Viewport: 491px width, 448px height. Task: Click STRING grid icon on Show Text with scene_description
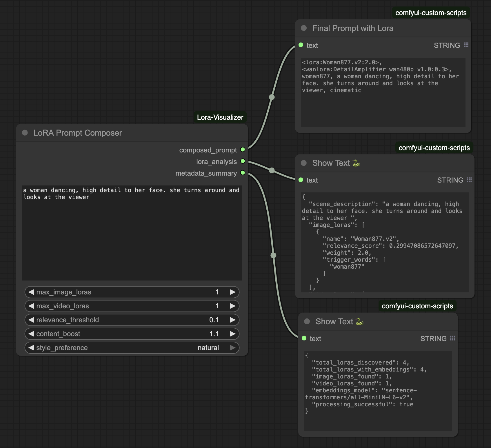coord(470,180)
